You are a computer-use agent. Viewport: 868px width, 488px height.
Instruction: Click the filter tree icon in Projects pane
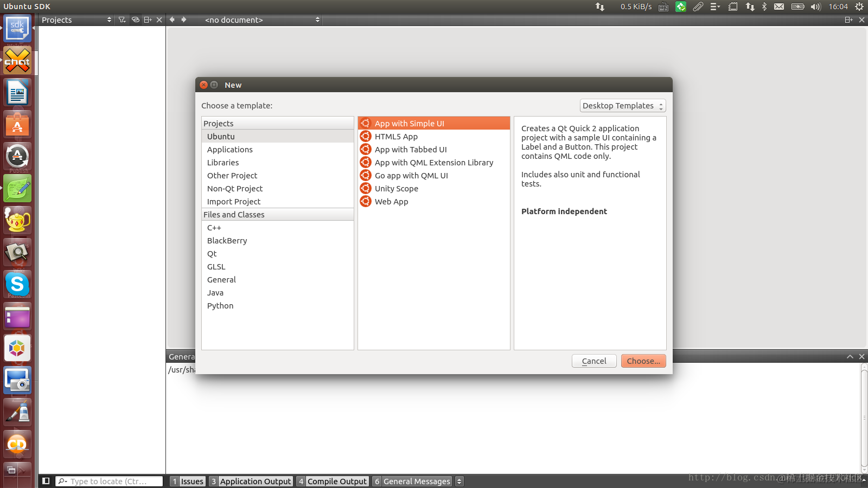(x=122, y=20)
